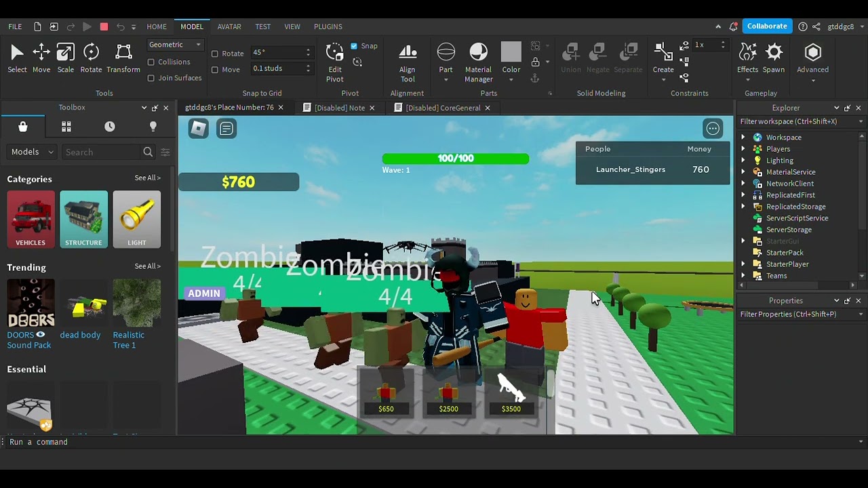Screen dimensions: 868x488
Task: Enable the Collisions checkbox
Action: (x=151, y=62)
